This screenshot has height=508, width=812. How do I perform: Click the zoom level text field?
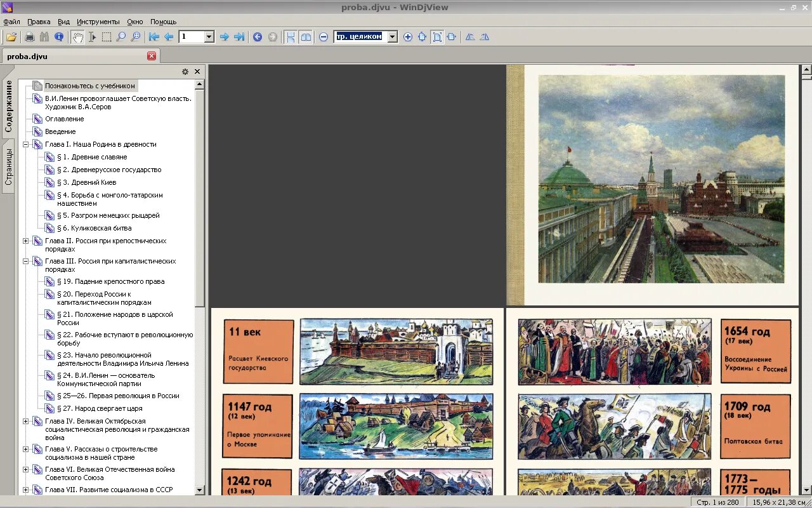pos(360,37)
